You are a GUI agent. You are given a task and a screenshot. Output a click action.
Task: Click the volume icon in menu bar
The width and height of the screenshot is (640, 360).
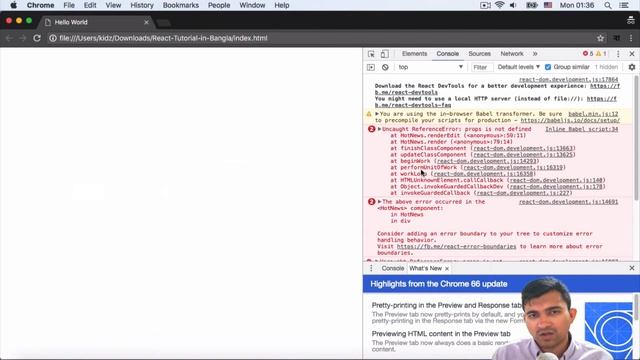click(513, 5)
